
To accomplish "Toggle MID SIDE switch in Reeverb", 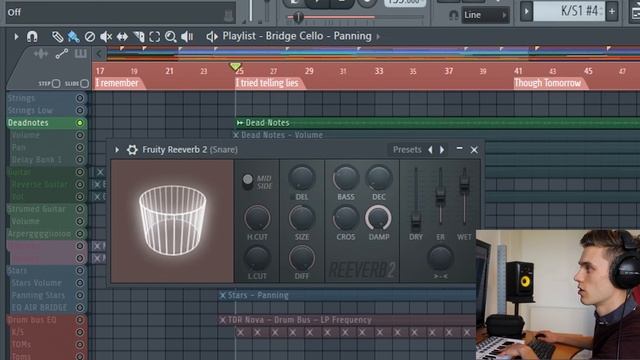I will pos(247,181).
